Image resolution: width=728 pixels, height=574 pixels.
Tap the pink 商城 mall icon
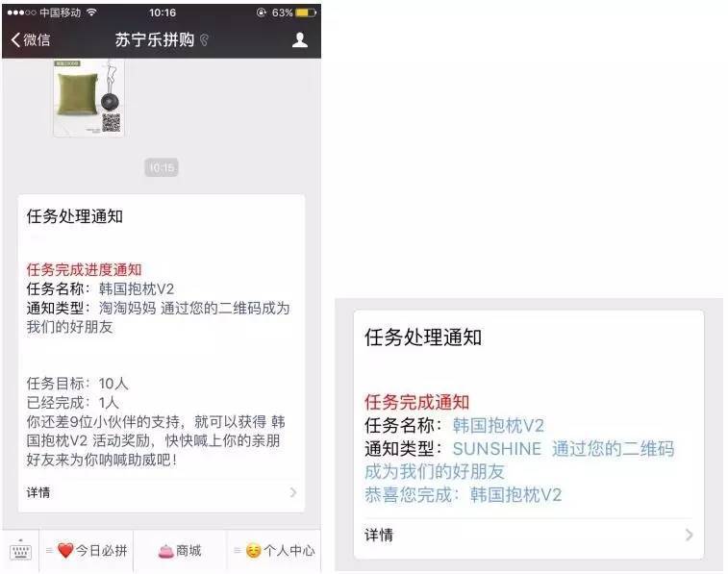point(165,551)
